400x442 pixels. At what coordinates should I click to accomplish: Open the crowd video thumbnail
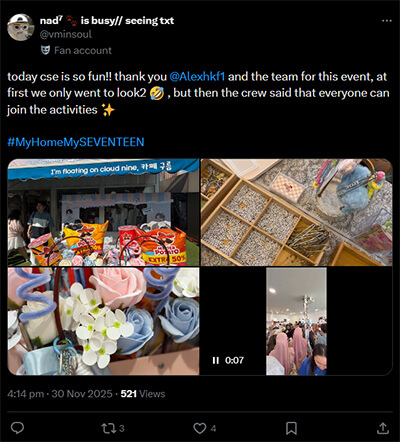[x=296, y=321]
